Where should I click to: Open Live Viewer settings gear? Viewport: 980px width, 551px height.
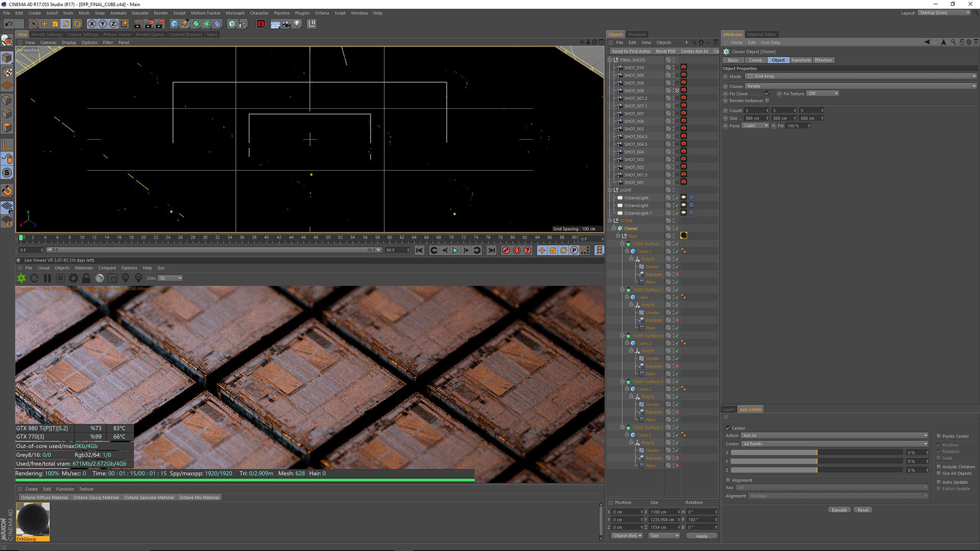(x=73, y=278)
